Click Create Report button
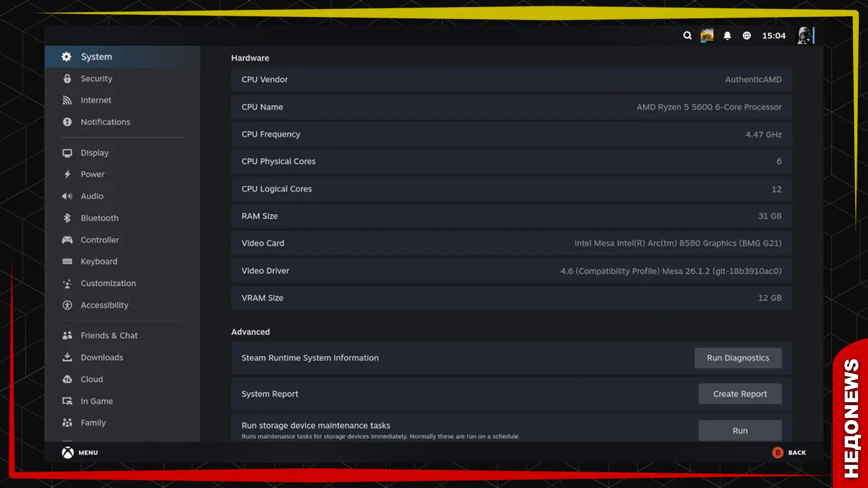The width and height of the screenshot is (868, 488). [740, 394]
